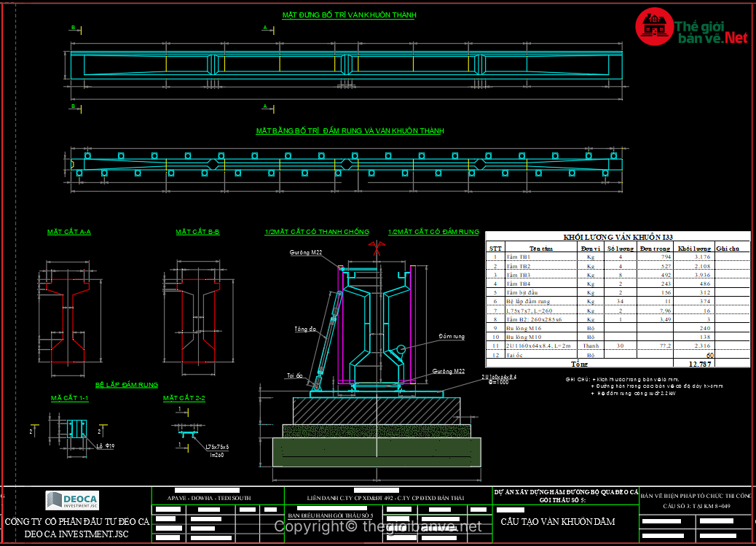This screenshot has height=546, width=756.
Task: Click the red beam outline in MẶT CẮT B-B
Action: [197, 319]
